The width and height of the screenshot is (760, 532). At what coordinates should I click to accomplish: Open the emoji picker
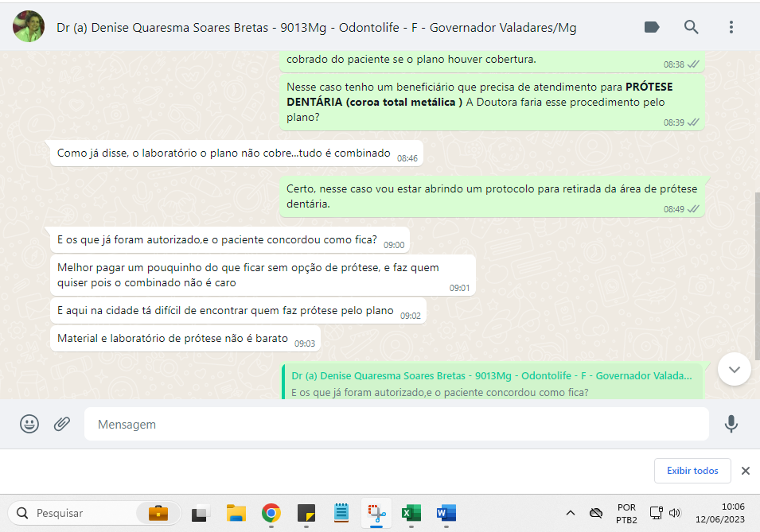(29, 424)
